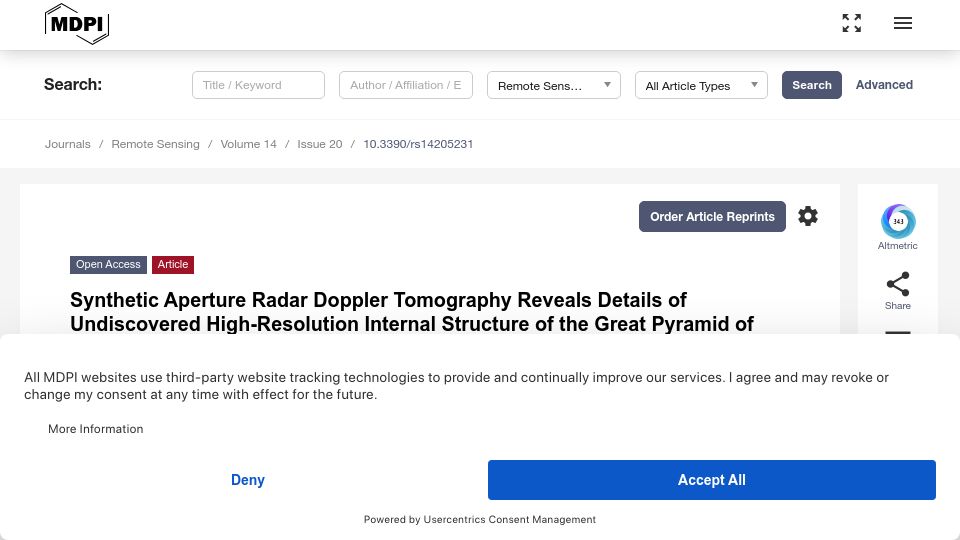Select DOI 10.3390/rs14205231 breadcrumb
Viewport: 960px width, 540px height.
[x=418, y=144]
